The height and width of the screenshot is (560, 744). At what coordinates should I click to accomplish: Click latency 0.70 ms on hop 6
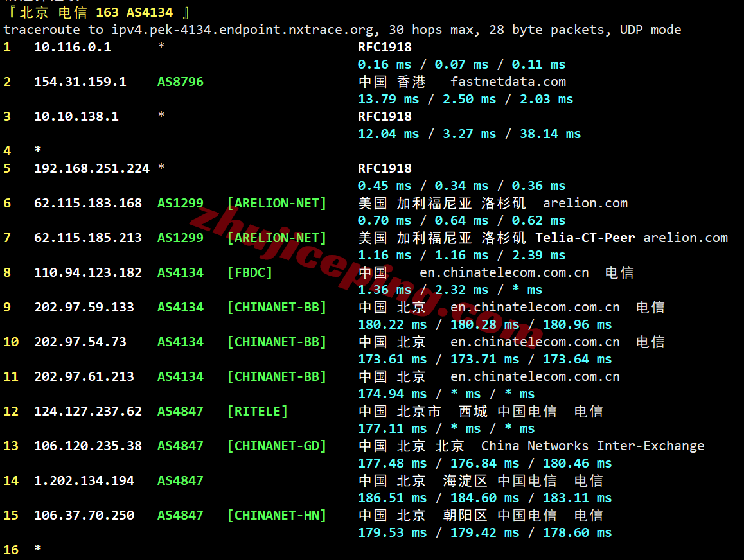(x=385, y=221)
